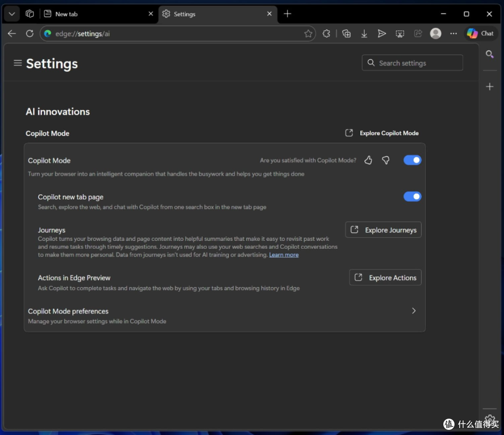Open the profile avatar icon
Screen dimensions: 504x435
pos(435,34)
